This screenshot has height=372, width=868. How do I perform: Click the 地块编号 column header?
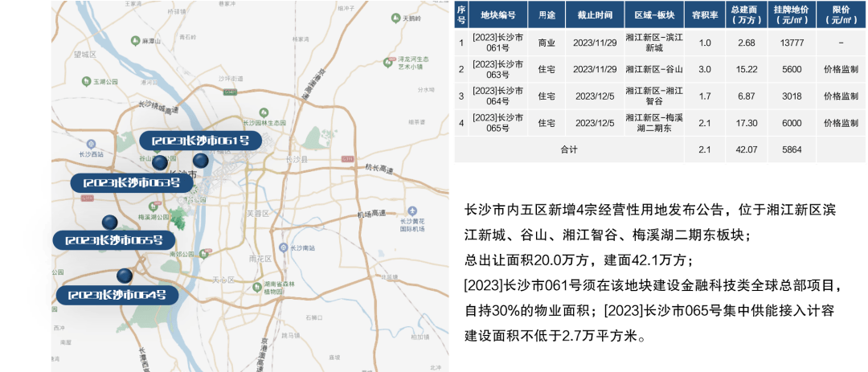click(498, 15)
